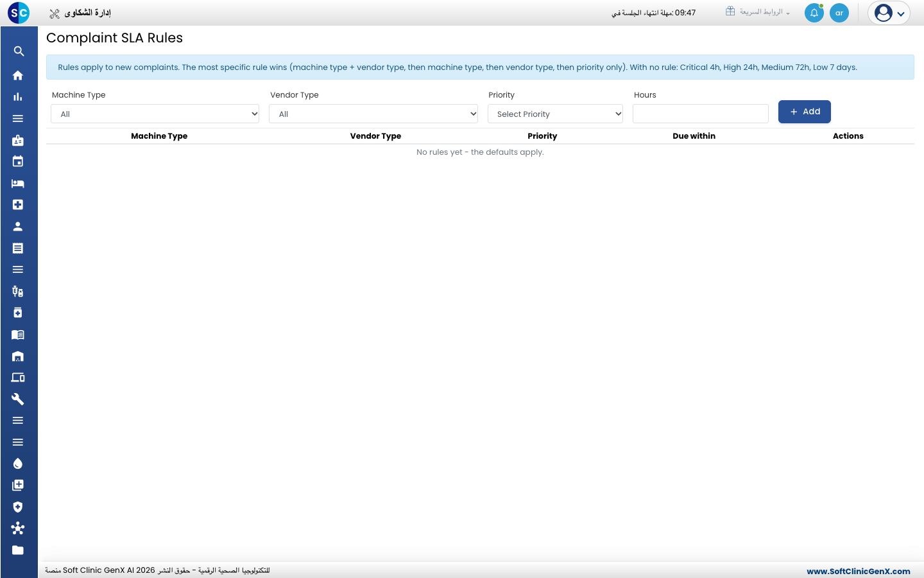924x578 pixels.
Task: Click the Priority column header
Action: click(542, 136)
